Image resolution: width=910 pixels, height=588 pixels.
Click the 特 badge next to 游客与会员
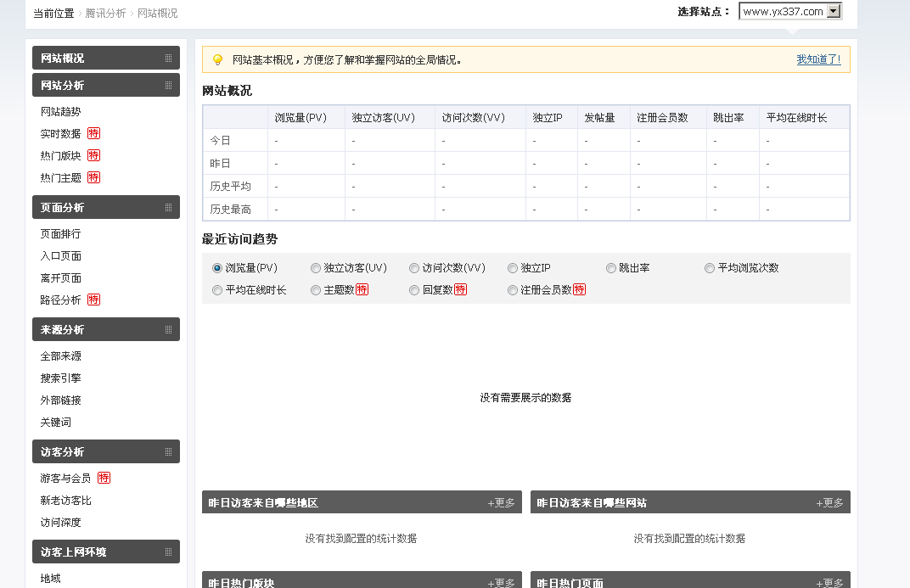104,478
